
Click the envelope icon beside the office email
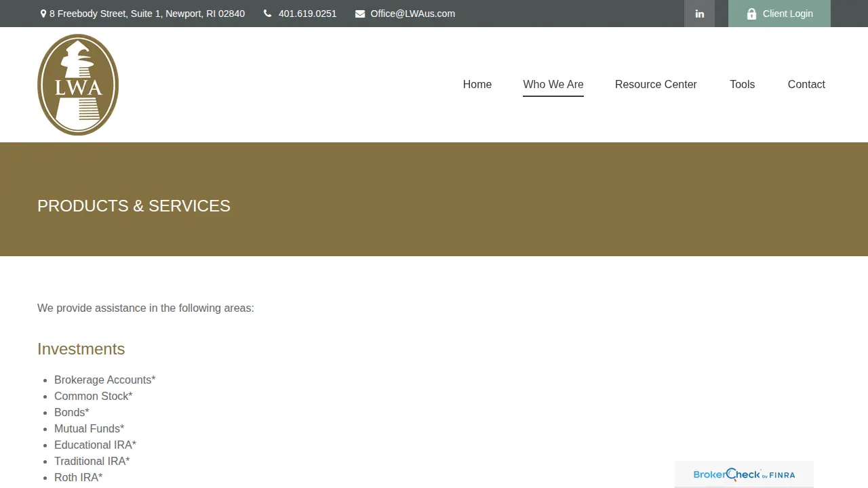[x=360, y=14]
